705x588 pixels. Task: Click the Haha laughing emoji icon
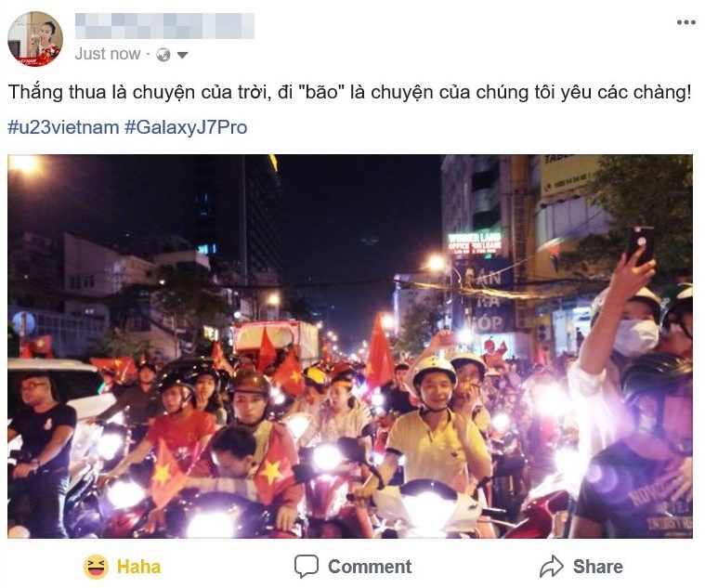click(x=96, y=567)
